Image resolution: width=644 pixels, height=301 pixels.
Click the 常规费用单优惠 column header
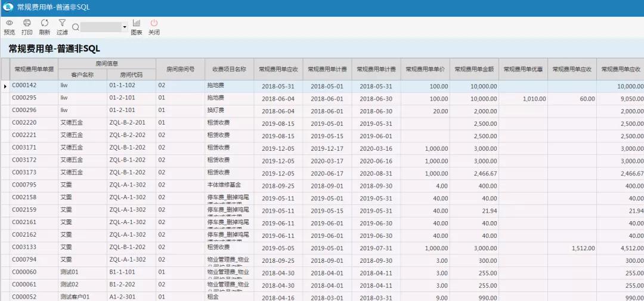point(523,69)
